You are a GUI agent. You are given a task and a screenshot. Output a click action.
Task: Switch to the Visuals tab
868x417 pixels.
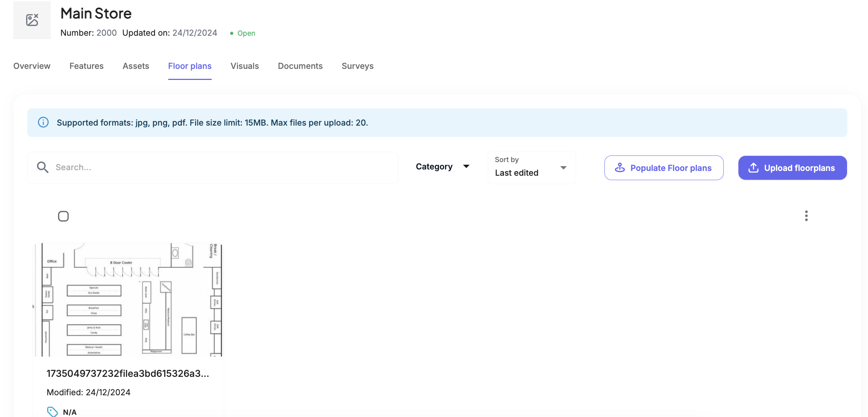244,66
